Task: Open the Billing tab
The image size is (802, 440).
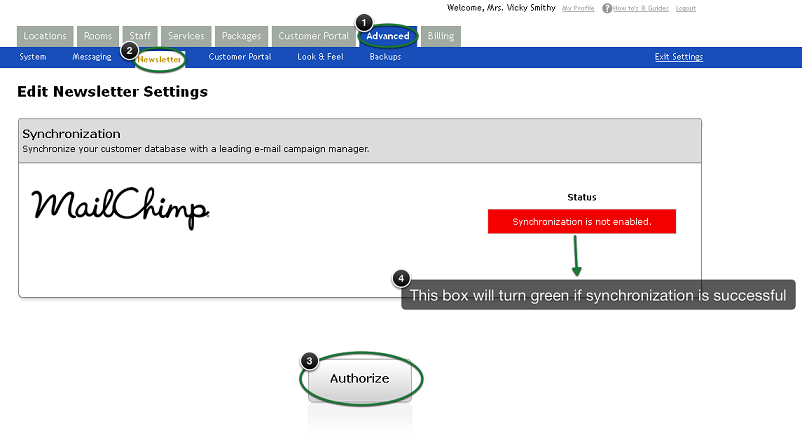Action: (x=441, y=36)
